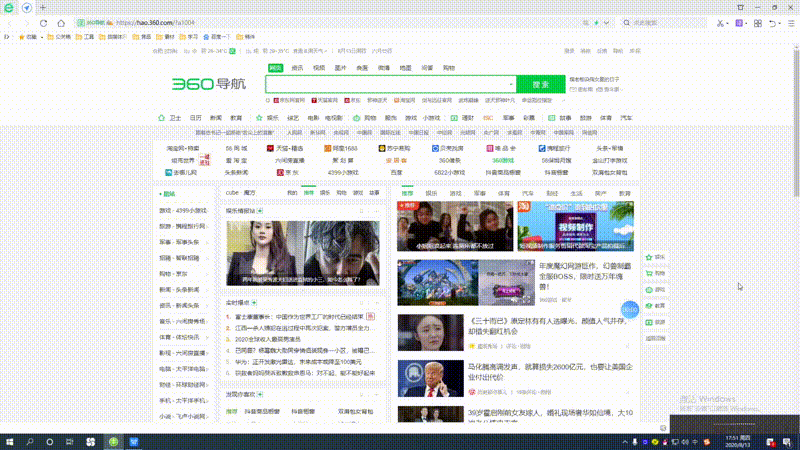Click the undo closed-tab arrow icon
This screenshot has width=800, height=450.
click(772, 23)
